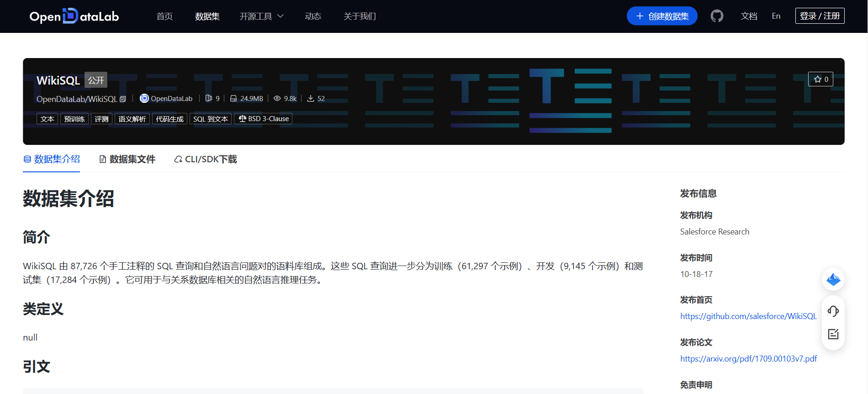Viewport: 868px width, 394px height.
Task: Open the 文档 link in header
Action: [749, 16]
